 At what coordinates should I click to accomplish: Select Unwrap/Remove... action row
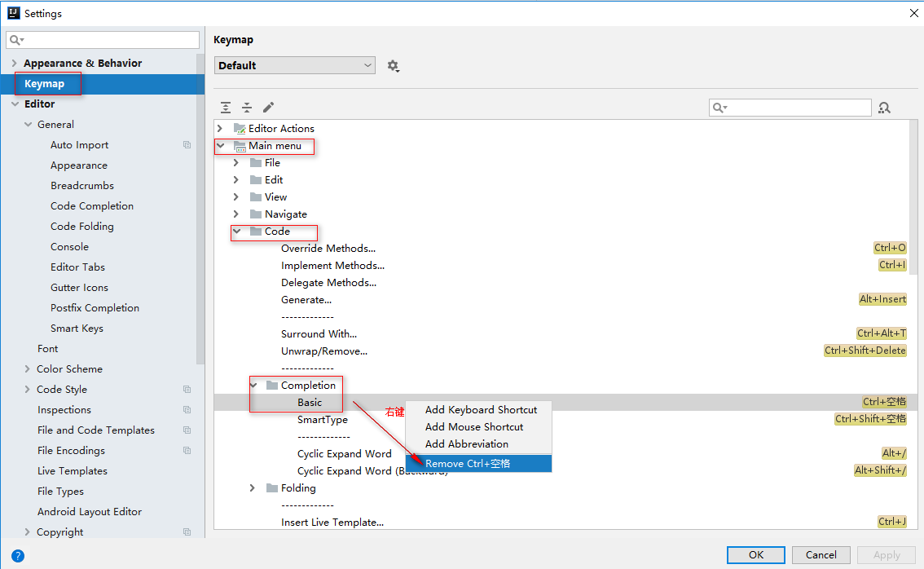click(324, 351)
